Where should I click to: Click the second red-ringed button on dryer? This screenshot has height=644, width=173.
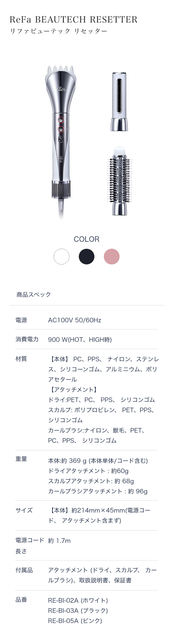pyautogui.click(x=61, y=129)
